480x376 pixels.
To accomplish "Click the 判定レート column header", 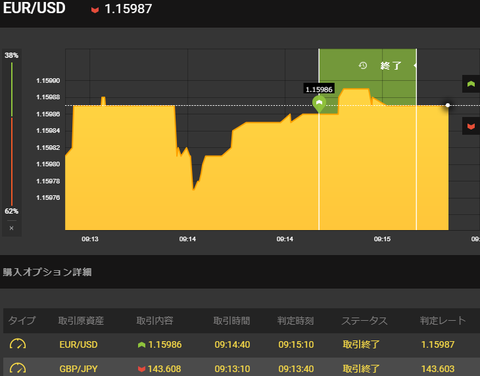I will pos(443,321).
